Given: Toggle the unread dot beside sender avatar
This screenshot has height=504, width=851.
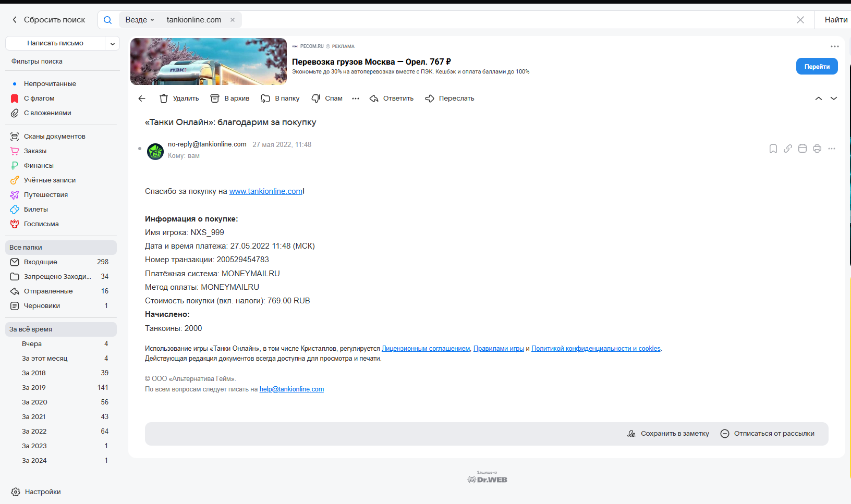Looking at the screenshot, I should click(x=140, y=149).
